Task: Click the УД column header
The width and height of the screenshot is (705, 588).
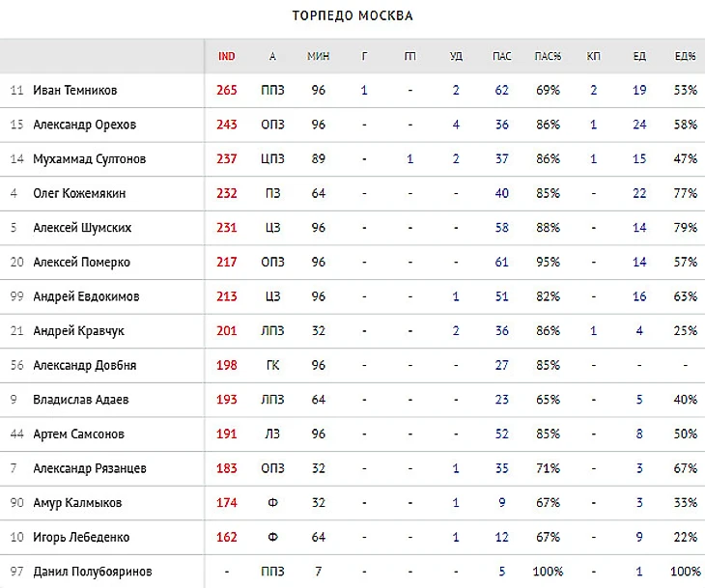Action: [456, 56]
